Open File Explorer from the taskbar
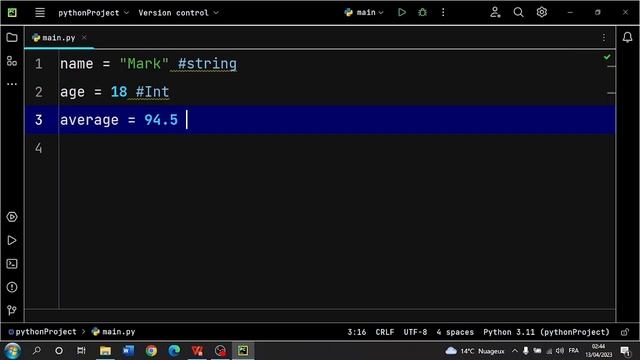Image resolution: width=640 pixels, height=360 pixels. pos(105,351)
